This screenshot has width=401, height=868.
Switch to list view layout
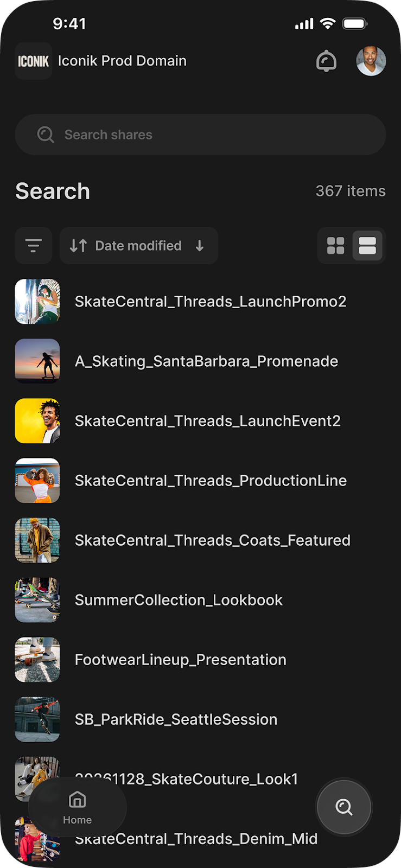click(367, 246)
